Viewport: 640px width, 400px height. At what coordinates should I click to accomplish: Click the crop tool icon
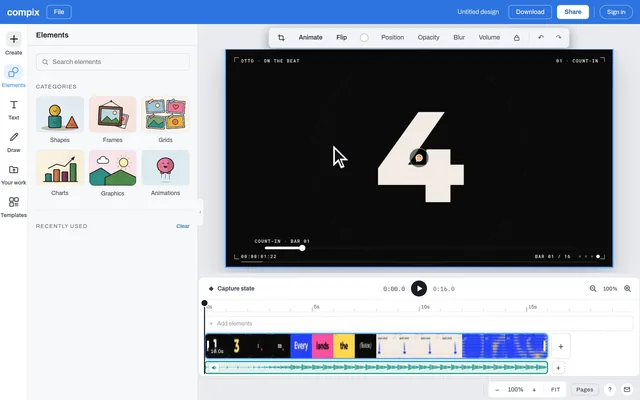[281, 38]
